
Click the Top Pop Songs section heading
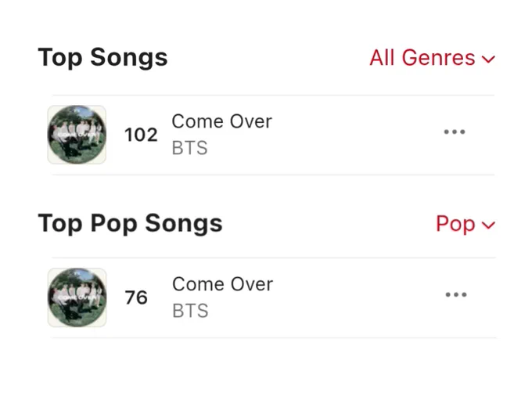[x=131, y=224]
